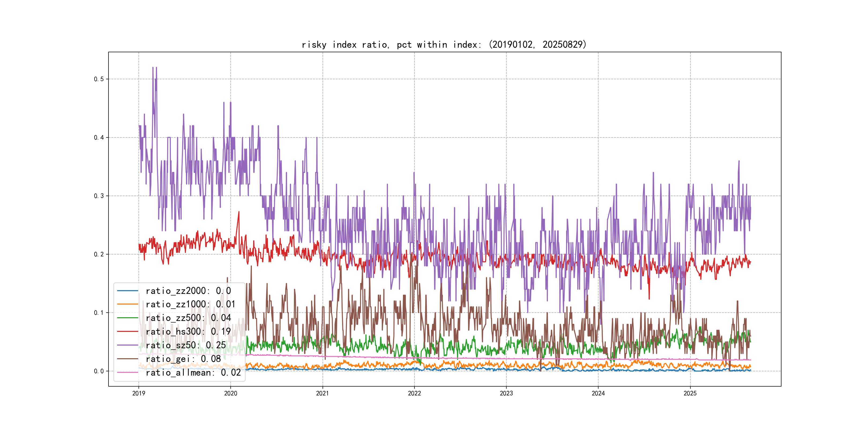Click the ratio_allmean legend label
Image resolution: width=868 pixels, height=434 pixels.
point(193,372)
